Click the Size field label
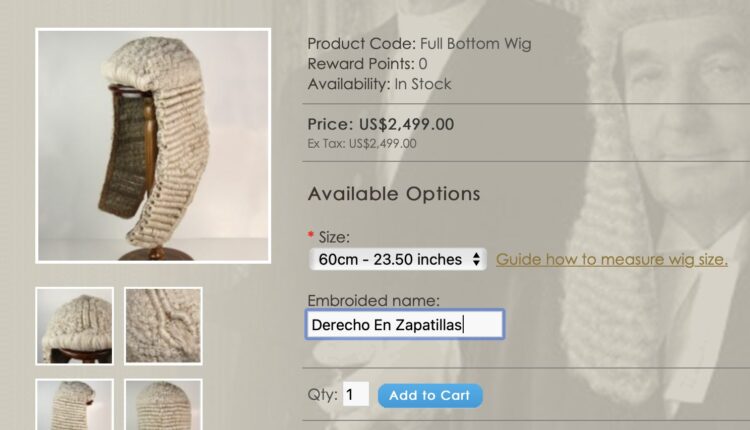Viewport: 750px width, 430px height. click(334, 237)
